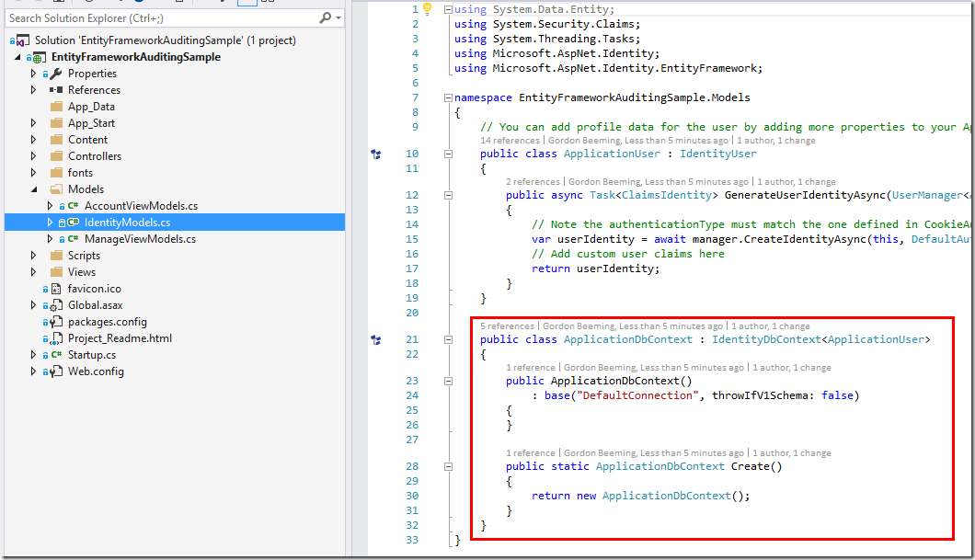The image size is (975, 560).
Task: Click the Views folder icon
Action: 56,272
